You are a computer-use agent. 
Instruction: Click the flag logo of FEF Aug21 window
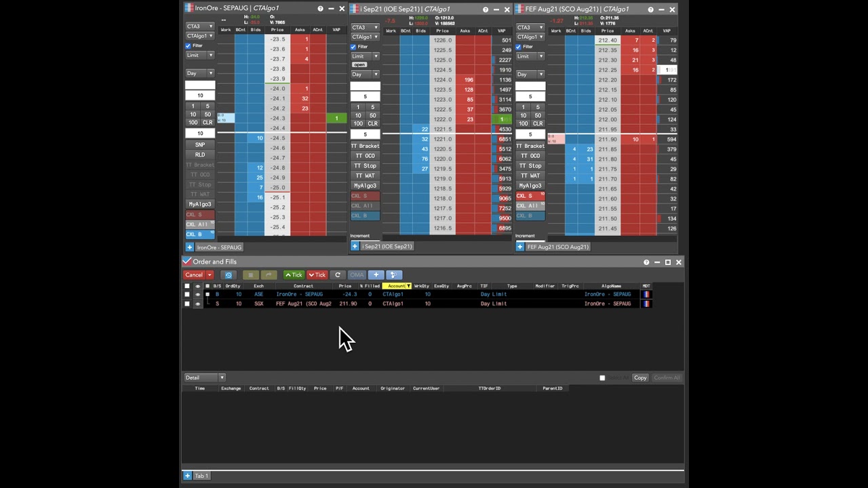(519, 9)
